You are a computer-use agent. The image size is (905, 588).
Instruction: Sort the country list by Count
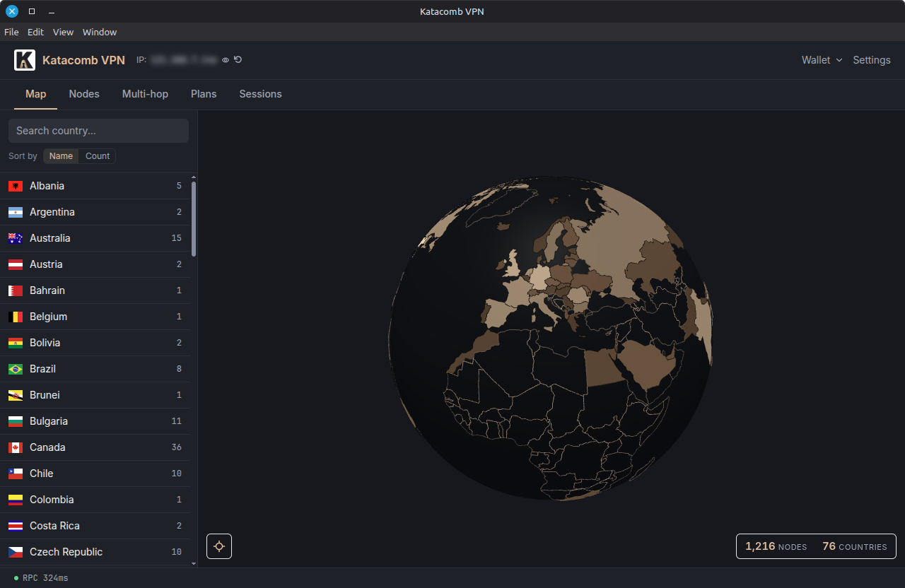(98, 156)
